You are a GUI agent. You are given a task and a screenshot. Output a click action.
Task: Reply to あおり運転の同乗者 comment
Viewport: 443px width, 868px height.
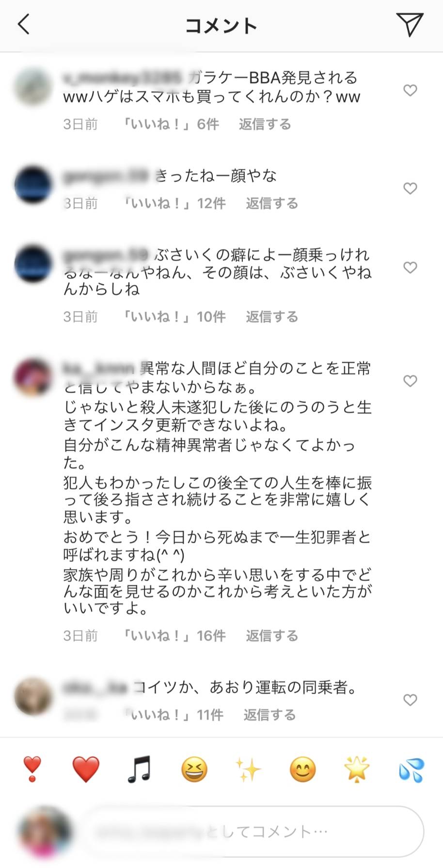coord(269,715)
